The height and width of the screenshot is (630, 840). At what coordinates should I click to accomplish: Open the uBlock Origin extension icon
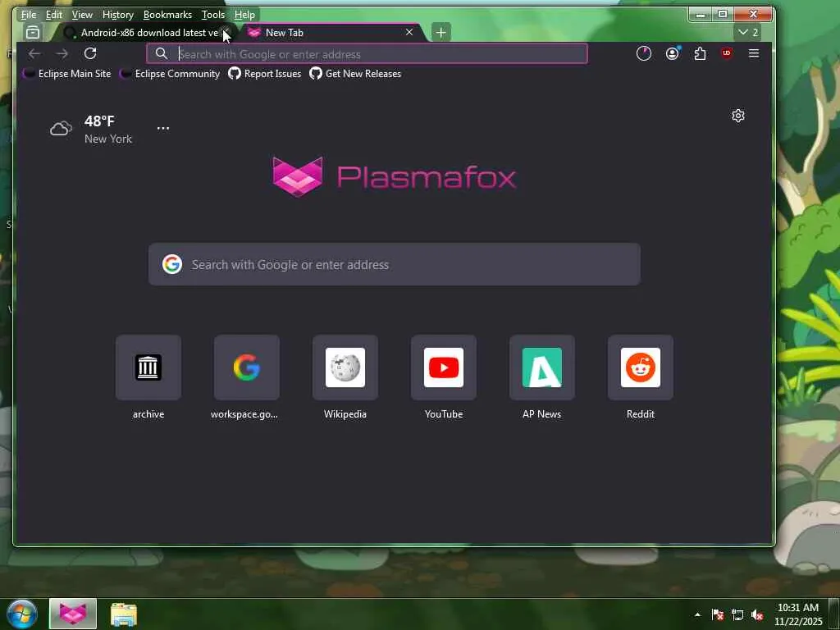[x=727, y=53]
